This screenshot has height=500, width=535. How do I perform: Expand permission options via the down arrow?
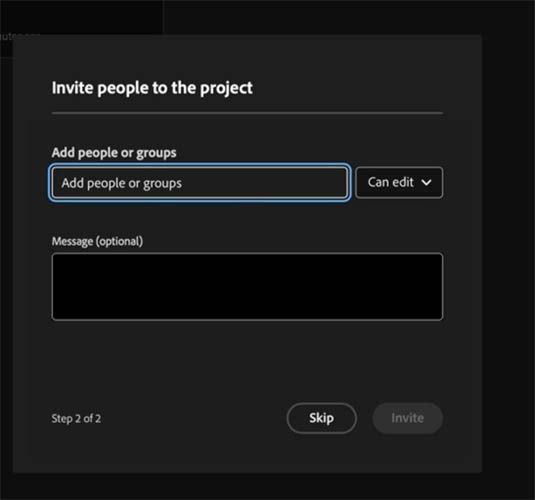click(426, 183)
